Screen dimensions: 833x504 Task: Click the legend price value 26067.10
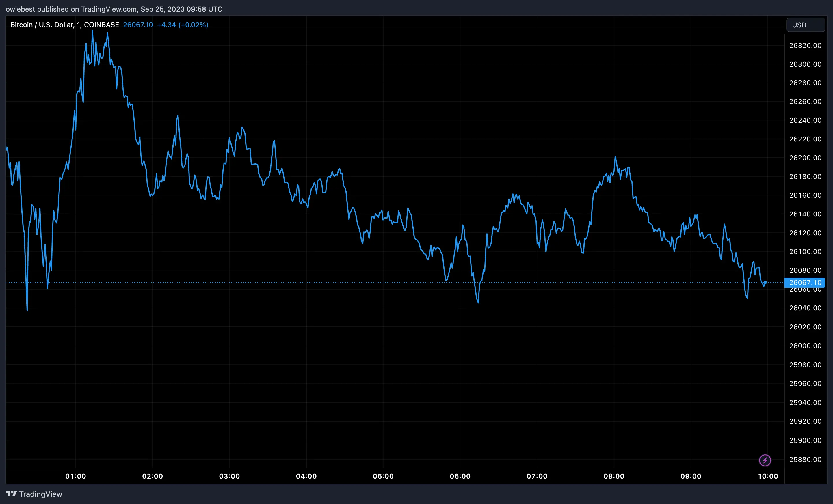coord(138,25)
